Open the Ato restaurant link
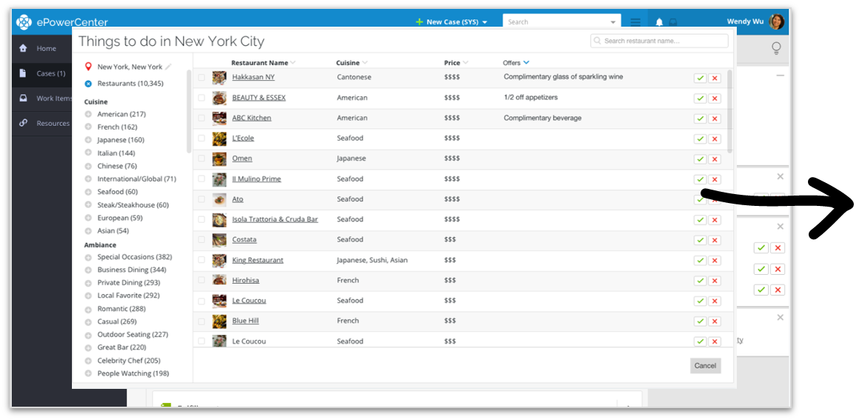This screenshot has height=420, width=868. pos(237,199)
